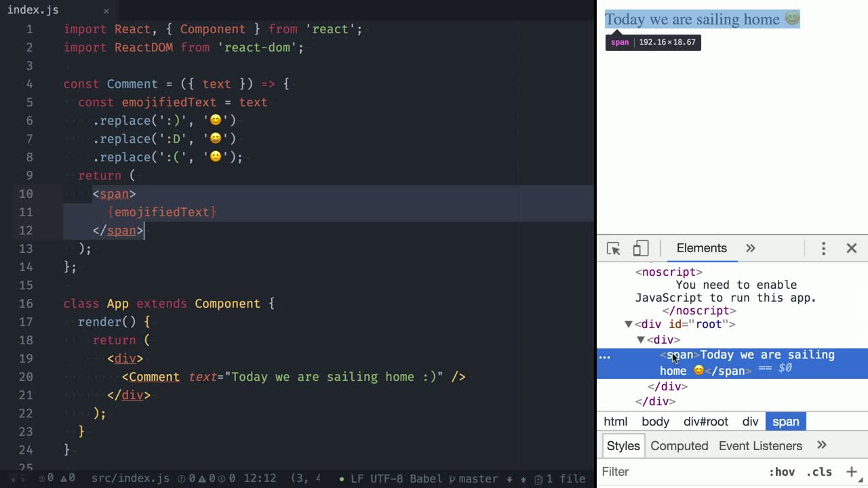The height and width of the screenshot is (488, 868).
Task: Toggle element classes with .cls button
Action: [820, 471]
